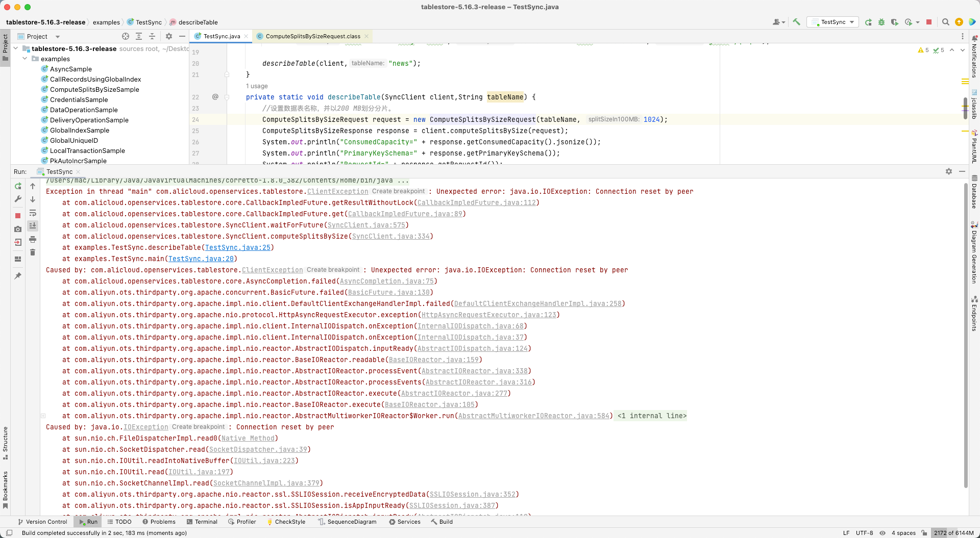
Task: Toggle the Endpoints side panel
Action: pyautogui.click(x=974, y=314)
